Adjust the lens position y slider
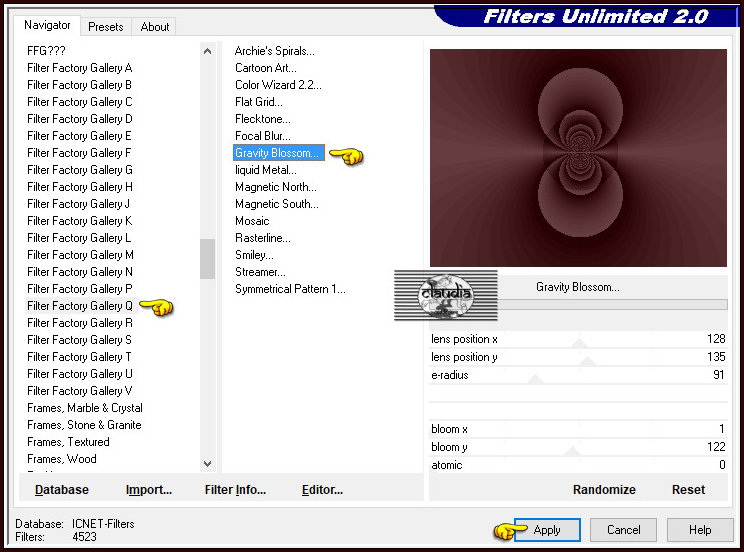Screen dimensions: 744x552 point(578,357)
